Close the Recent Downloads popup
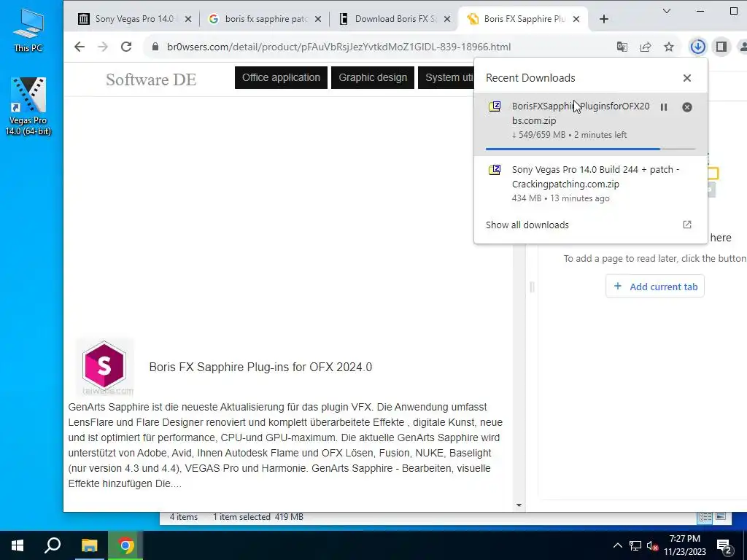The width and height of the screenshot is (747, 560). click(x=687, y=78)
